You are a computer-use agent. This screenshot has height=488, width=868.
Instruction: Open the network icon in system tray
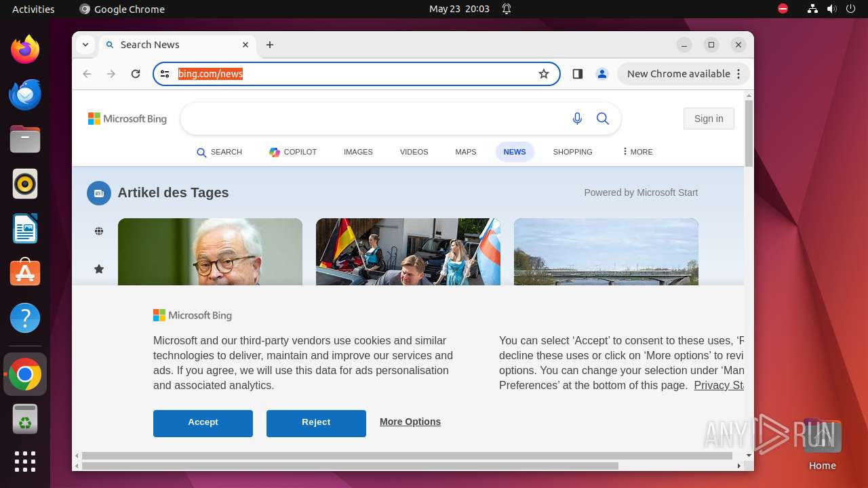coord(812,9)
